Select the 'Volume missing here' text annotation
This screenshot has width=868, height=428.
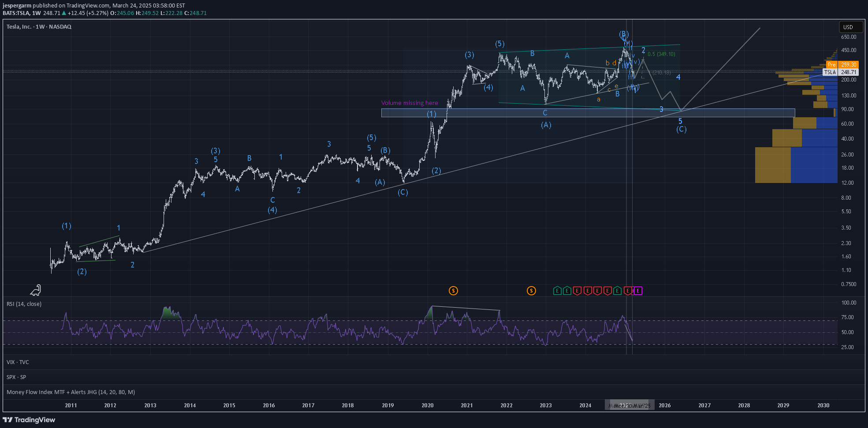pyautogui.click(x=410, y=103)
